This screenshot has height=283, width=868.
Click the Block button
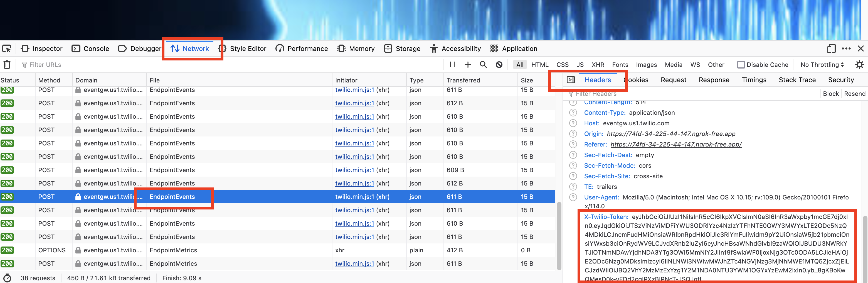click(x=831, y=94)
